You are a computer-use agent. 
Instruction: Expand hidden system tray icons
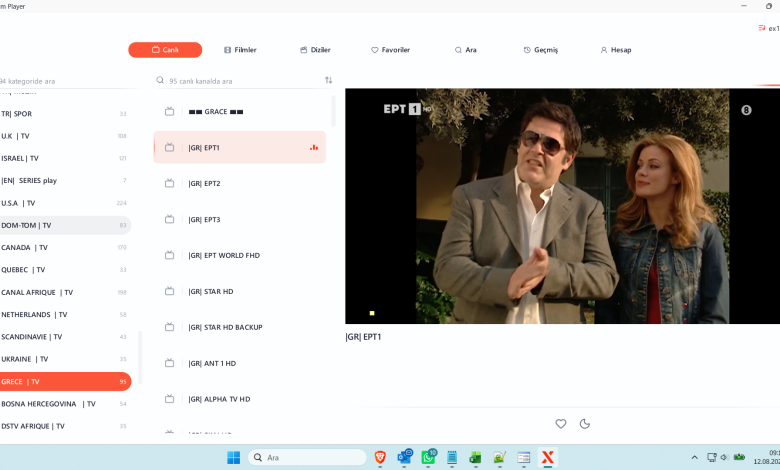(x=694, y=457)
